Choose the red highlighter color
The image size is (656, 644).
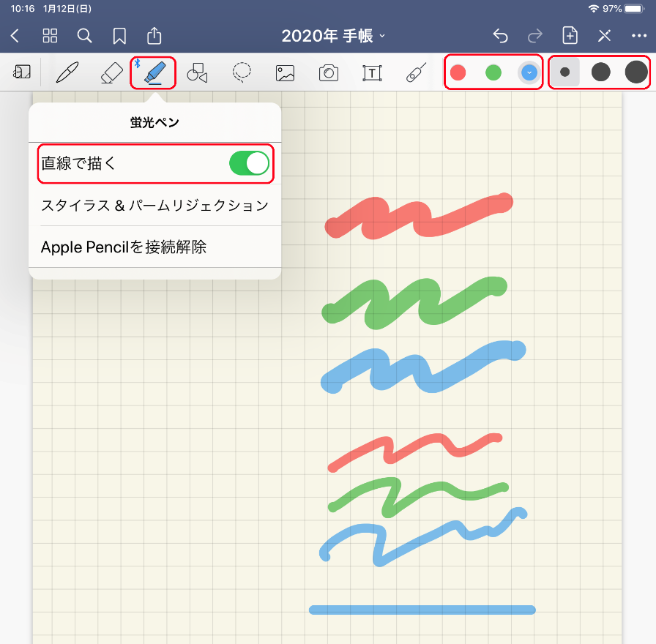(x=458, y=72)
